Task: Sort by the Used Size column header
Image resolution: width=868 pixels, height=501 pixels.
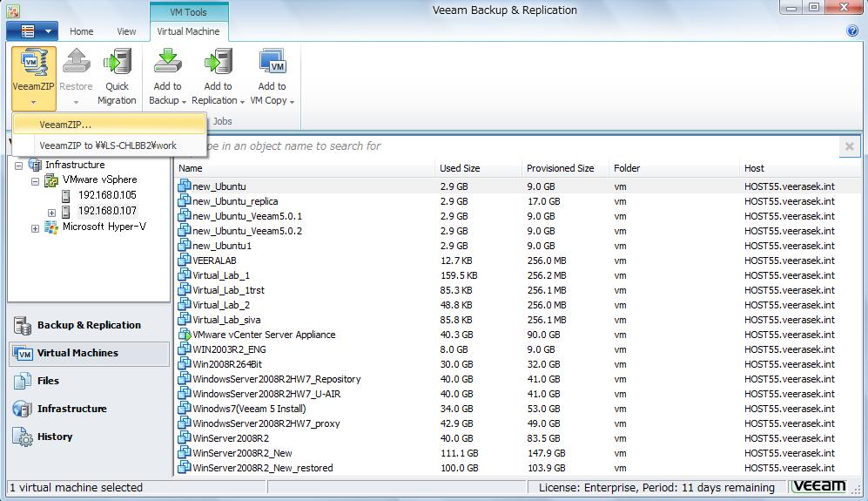Action: pos(479,168)
